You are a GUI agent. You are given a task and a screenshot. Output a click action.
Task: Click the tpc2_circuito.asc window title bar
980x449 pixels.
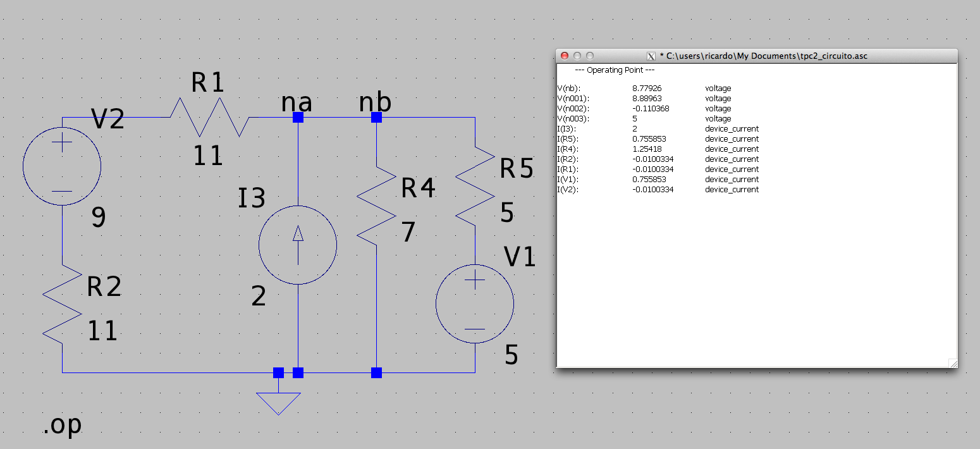[x=759, y=56]
